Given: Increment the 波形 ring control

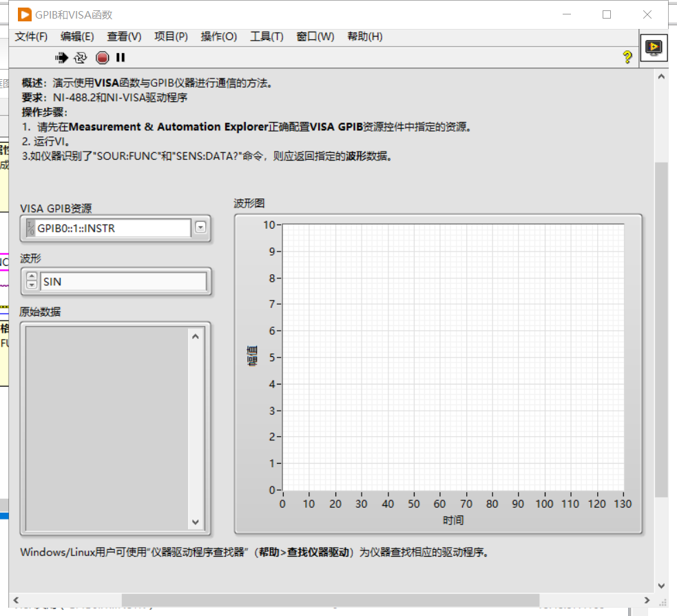Looking at the screenshot, I should click(32, 276).
